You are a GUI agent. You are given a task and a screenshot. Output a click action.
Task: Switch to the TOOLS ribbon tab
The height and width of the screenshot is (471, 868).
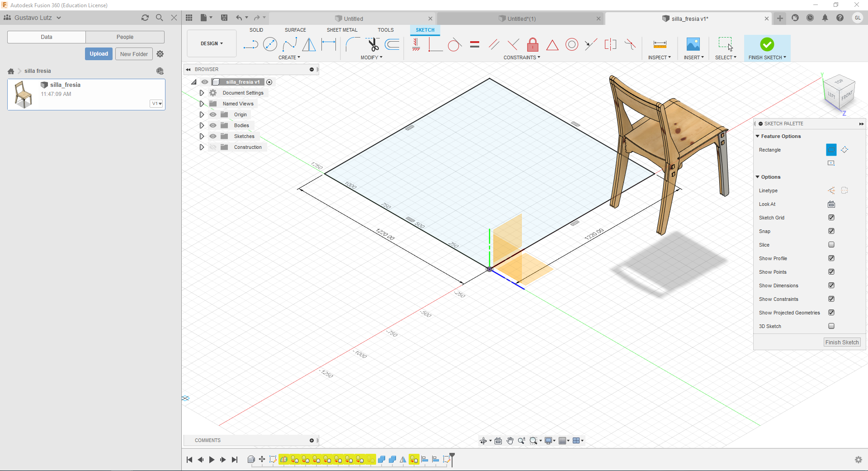[x=386, y=30]
